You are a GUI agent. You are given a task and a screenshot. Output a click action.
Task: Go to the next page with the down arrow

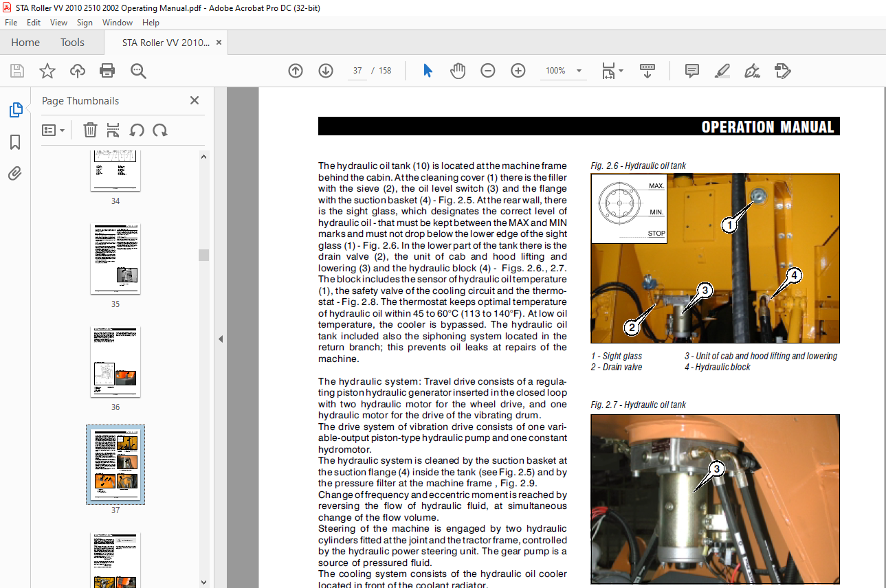tap(326, 71)
